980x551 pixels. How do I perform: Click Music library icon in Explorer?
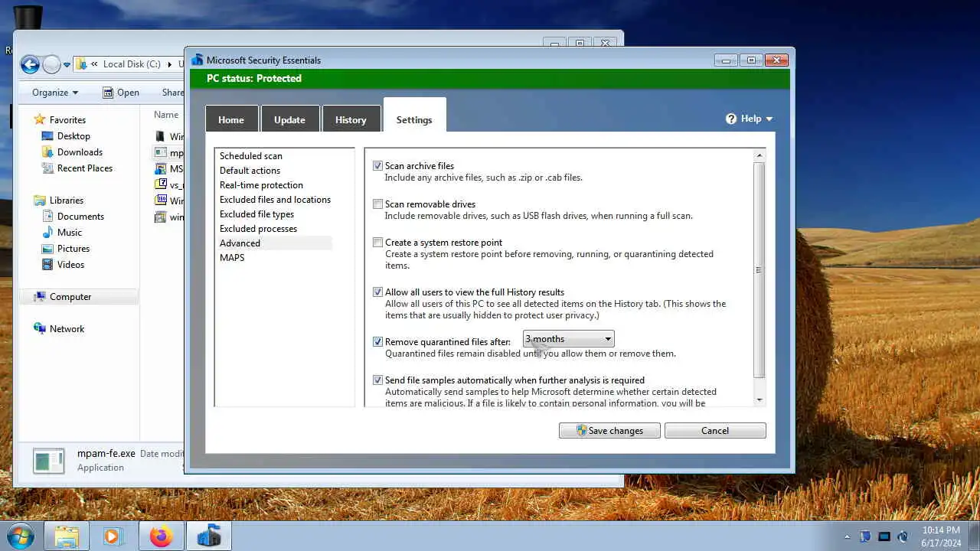click(x=47, y=233)
